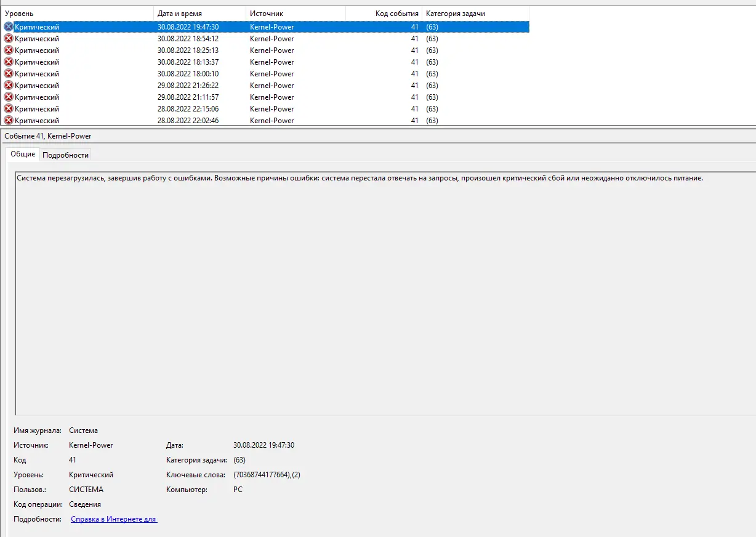Click critical error icon of 30.08.2022 18:54:12 event

(x=8, y=39)
